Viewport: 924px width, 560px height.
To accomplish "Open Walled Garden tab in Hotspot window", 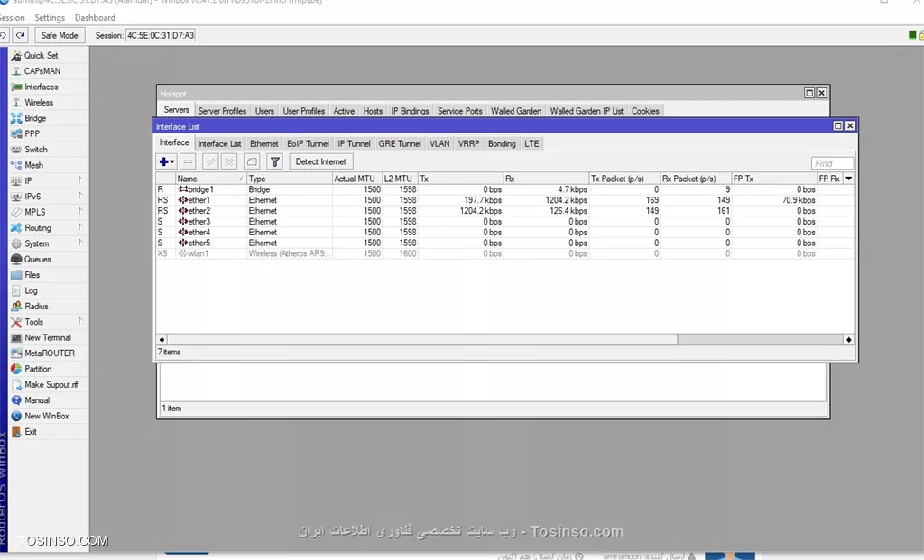I will (x=516, y=111).
